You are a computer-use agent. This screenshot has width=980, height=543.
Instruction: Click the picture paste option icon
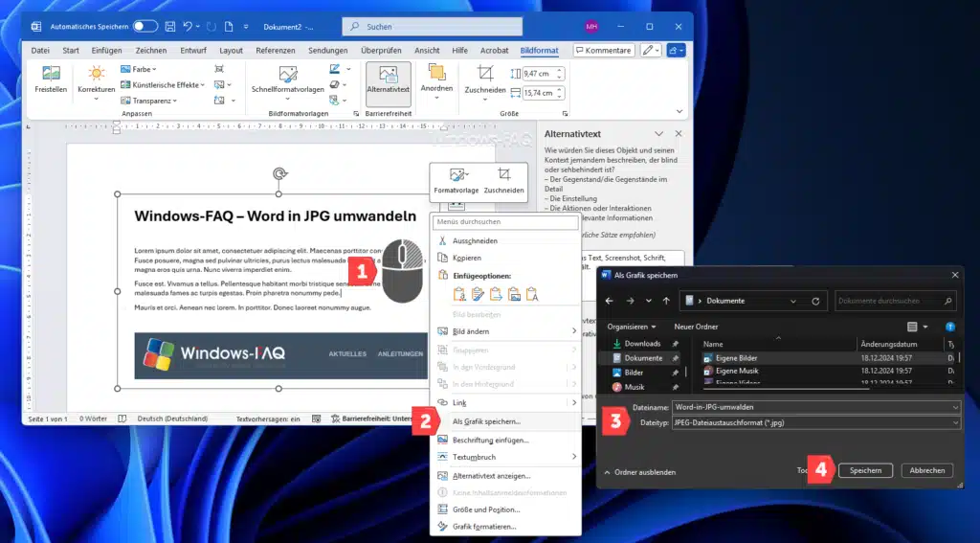click(x=514, y=294)
